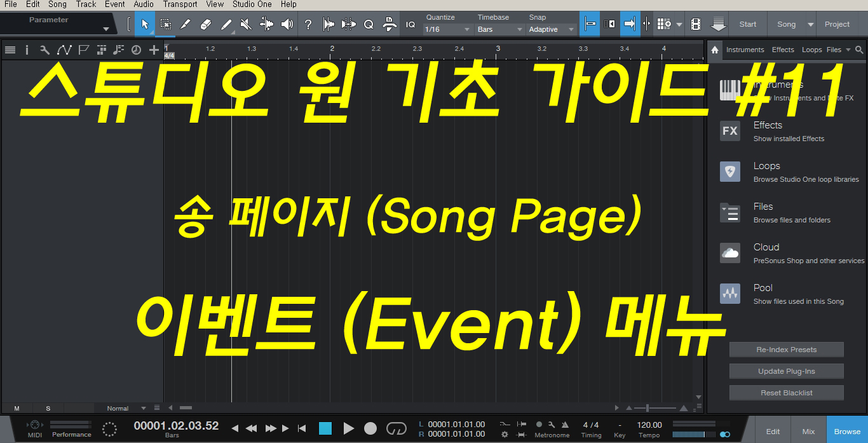Viewport: 868px width, 443px height.
Task: Toggle Snap to grid button
Action: coord(590,24)
